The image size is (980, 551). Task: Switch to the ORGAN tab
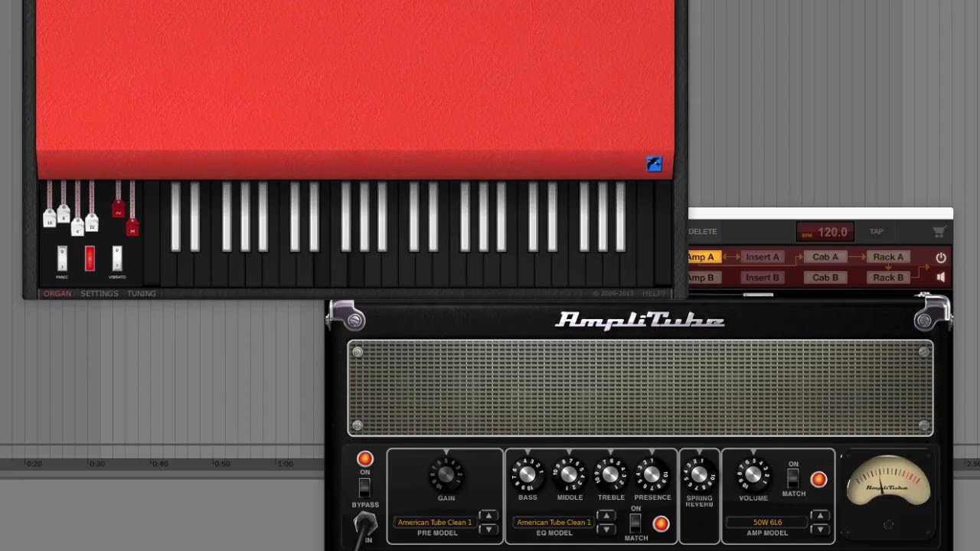[x=57, y=294]
